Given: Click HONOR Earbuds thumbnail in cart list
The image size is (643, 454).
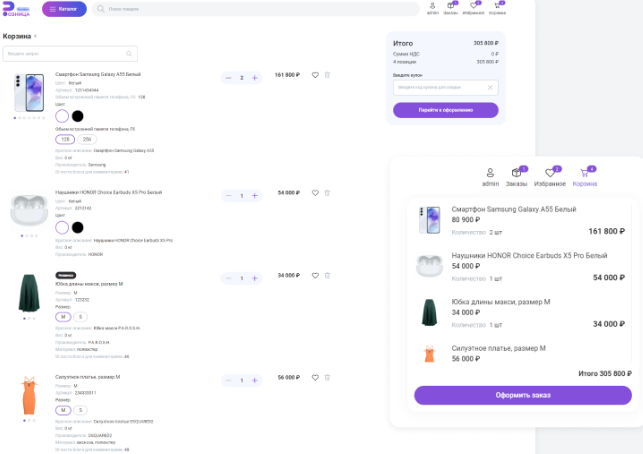Looking at the screenshot, I should (29, 211).
